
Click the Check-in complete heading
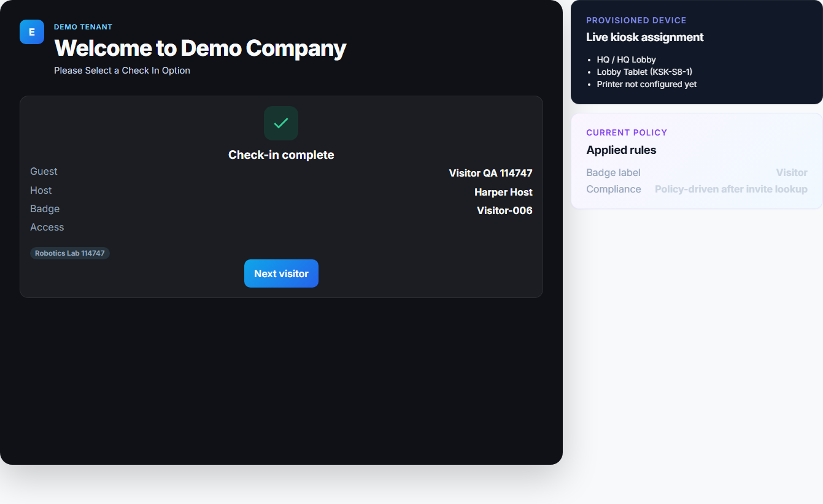pyautogui.click(x=281, y=155)
